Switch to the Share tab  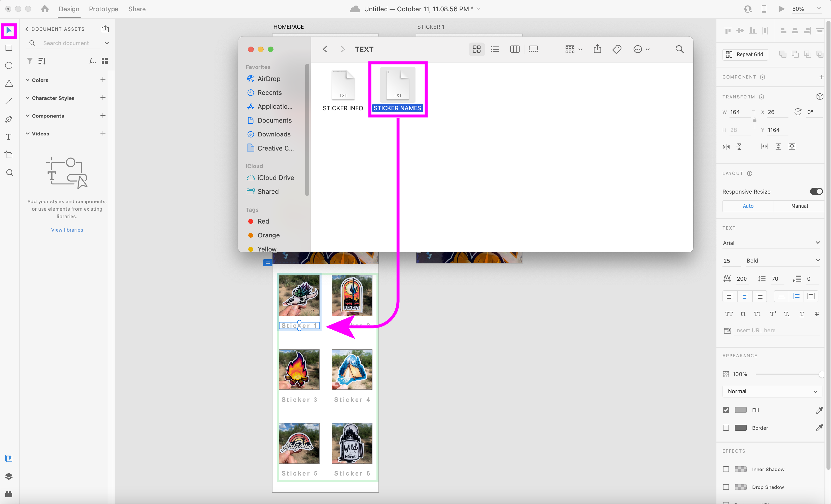[137, 9]
